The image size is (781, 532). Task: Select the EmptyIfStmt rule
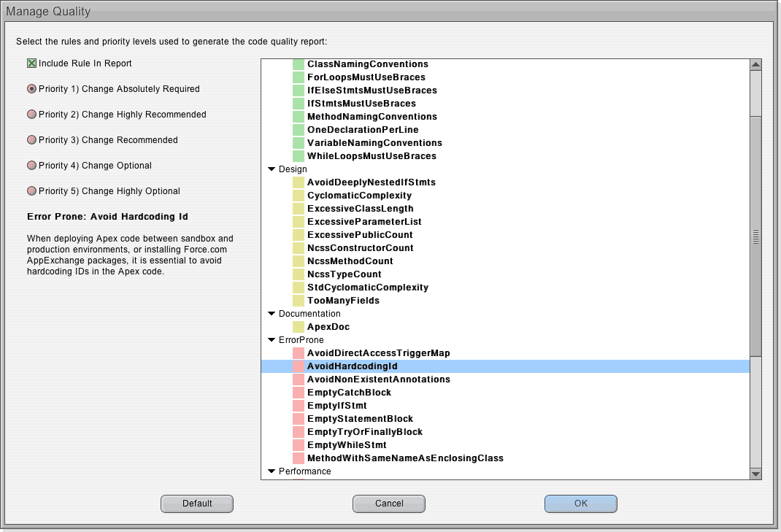pos(336,406)
